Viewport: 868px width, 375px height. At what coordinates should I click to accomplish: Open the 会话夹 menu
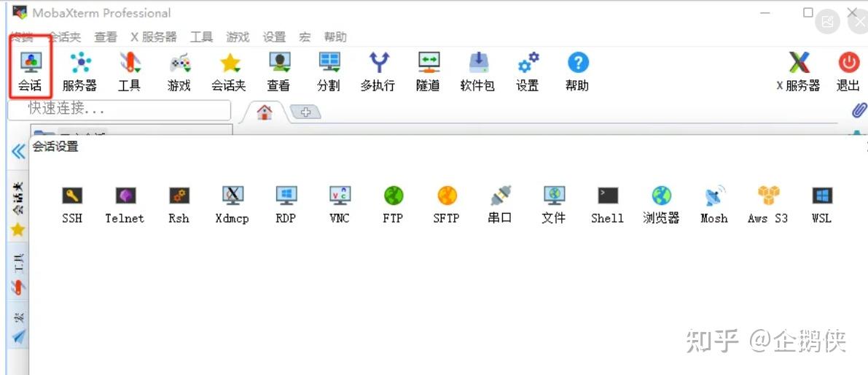click(x=64, y=37)
